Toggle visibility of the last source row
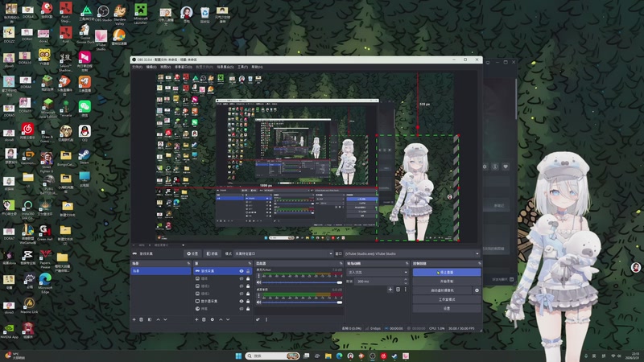This screenshot has height=362, width=644. [242, 309]
